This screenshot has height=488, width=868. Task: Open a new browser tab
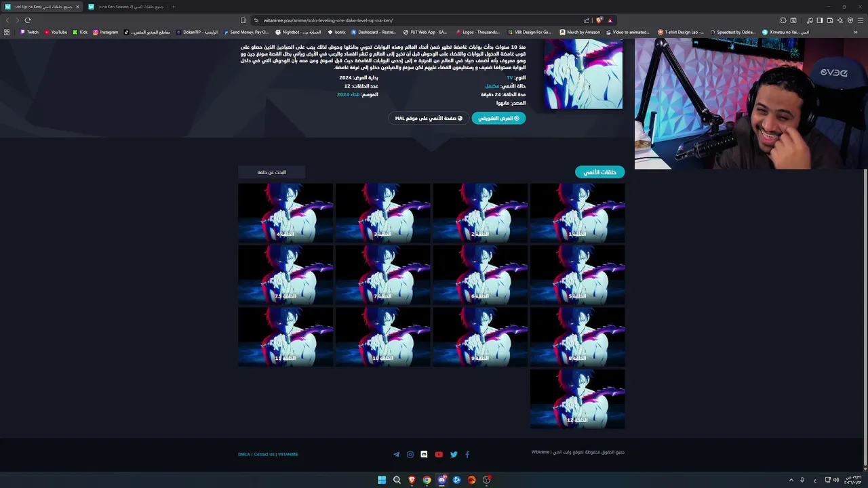tap(173, 7)
